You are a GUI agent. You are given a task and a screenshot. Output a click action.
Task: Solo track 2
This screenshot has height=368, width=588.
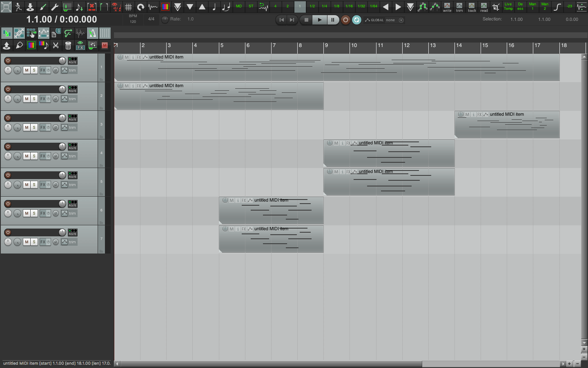(x=34, y=99)
